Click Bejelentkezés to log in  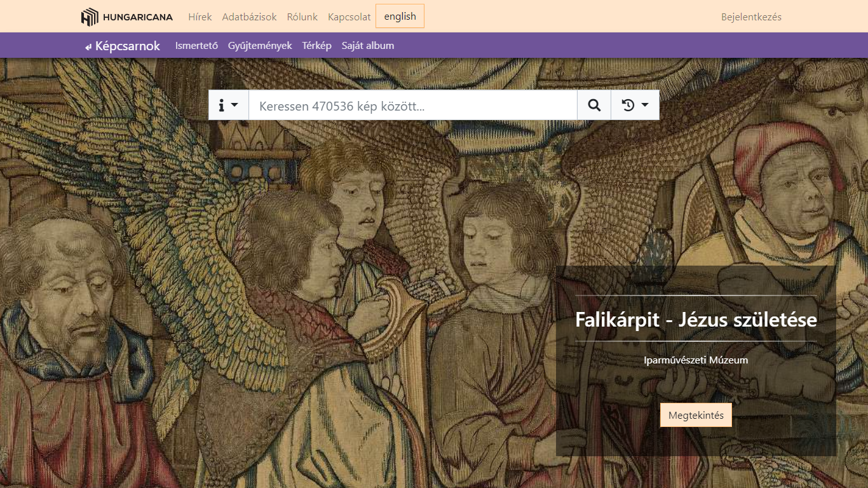click(x=751, y=17)
